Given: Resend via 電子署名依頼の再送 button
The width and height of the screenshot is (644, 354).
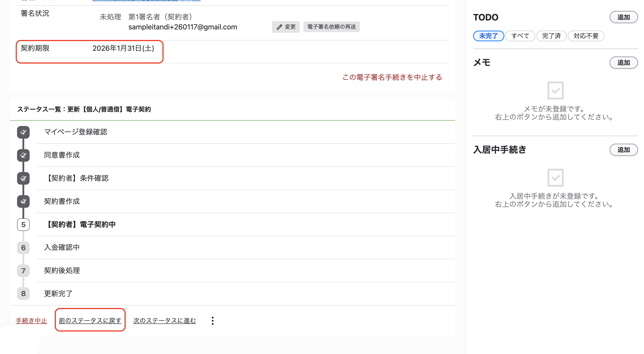Looking at the screenshot, I should click(331, 27).
